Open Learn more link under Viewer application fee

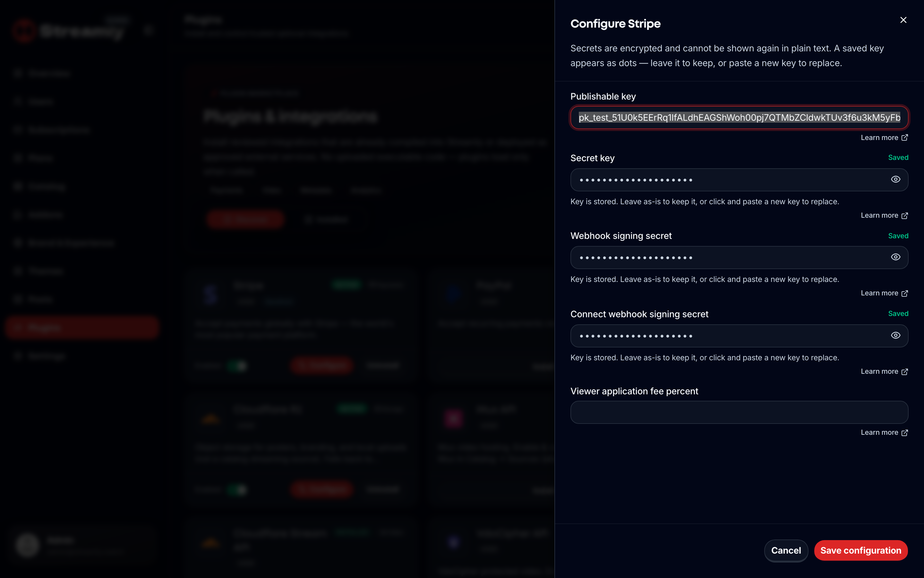[x=884, y=432]
